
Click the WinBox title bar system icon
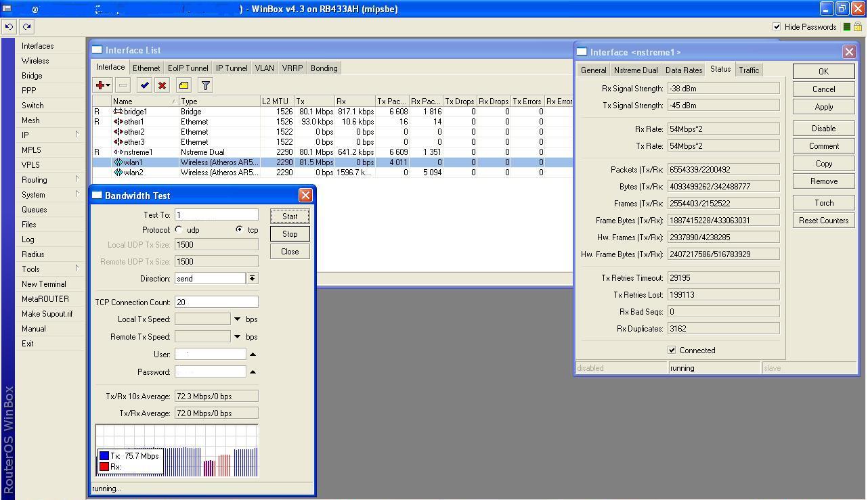click(x=7, y=9)
